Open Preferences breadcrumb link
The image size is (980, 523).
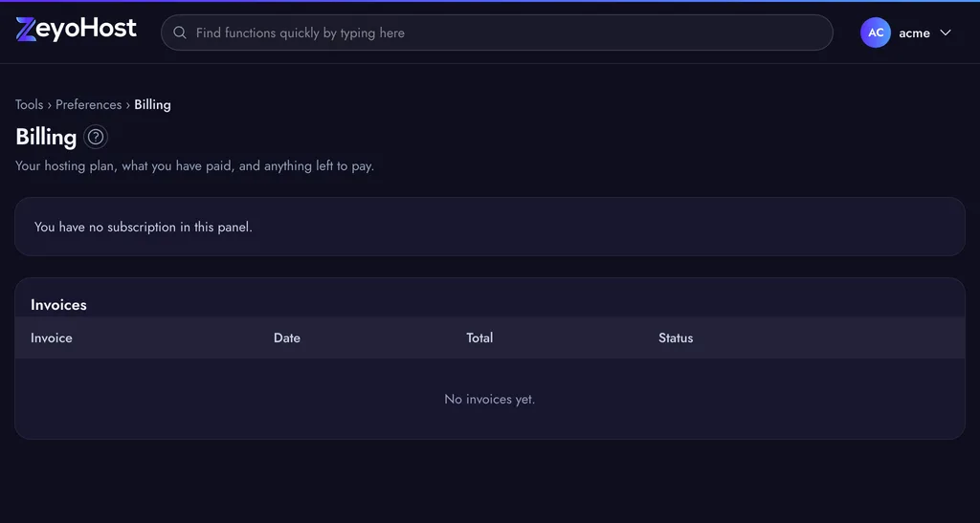coord(89,104)
